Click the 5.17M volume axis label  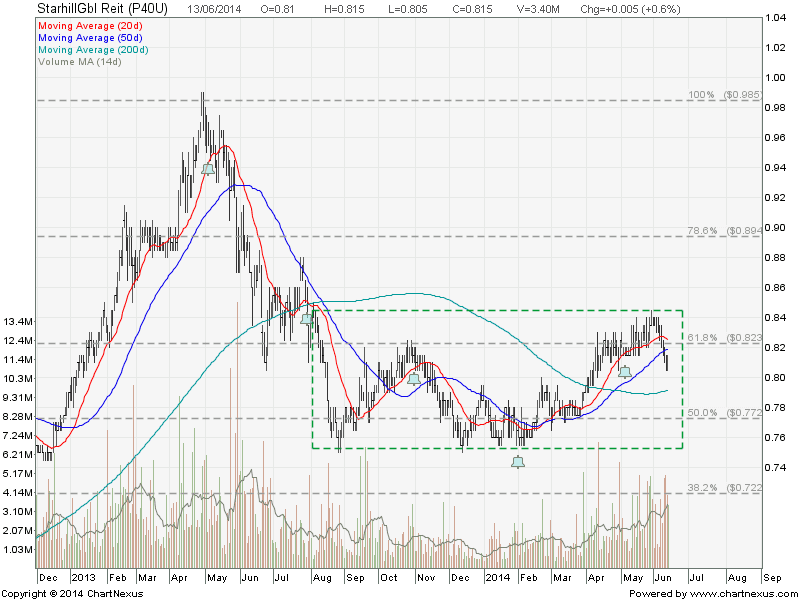click(x=19, y=473)
